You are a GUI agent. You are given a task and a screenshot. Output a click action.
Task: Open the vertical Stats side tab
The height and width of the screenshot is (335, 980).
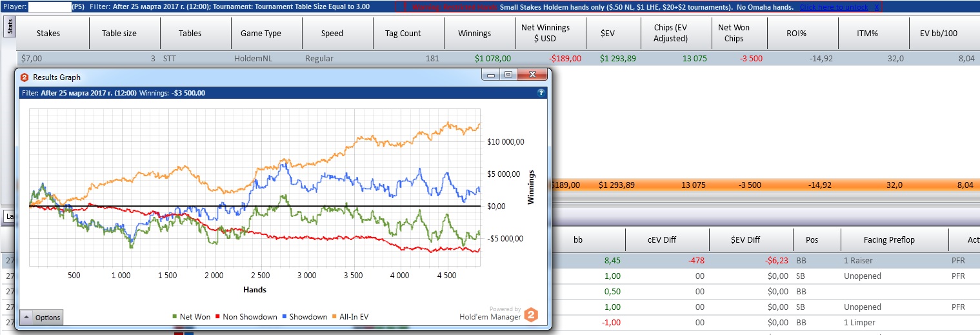(9, 27)
